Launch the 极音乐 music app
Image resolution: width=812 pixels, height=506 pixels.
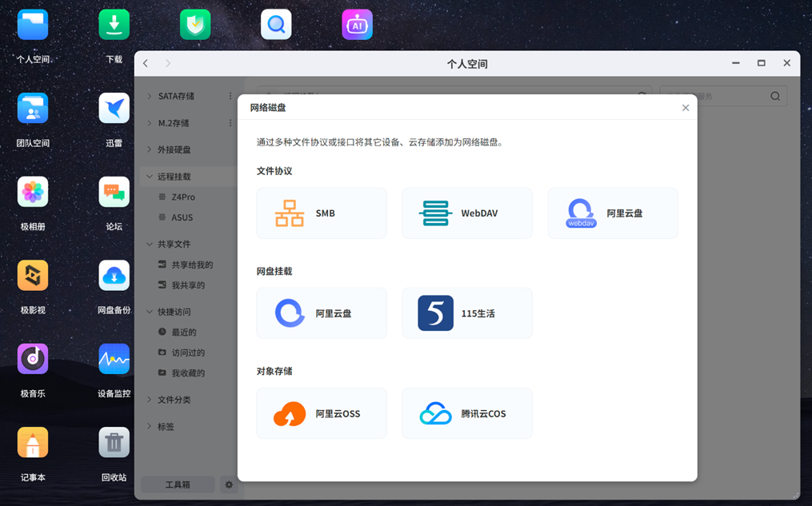click(33, 359)
